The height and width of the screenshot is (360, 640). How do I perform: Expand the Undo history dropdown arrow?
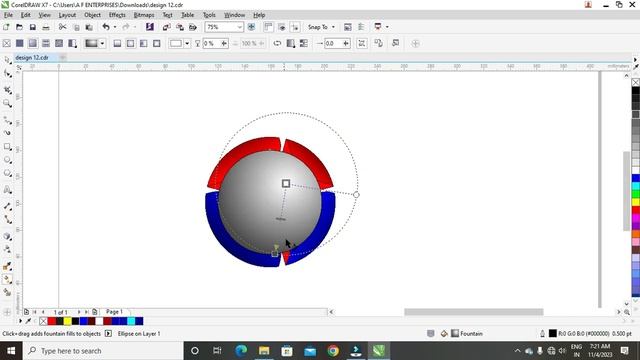pos(115,27)
